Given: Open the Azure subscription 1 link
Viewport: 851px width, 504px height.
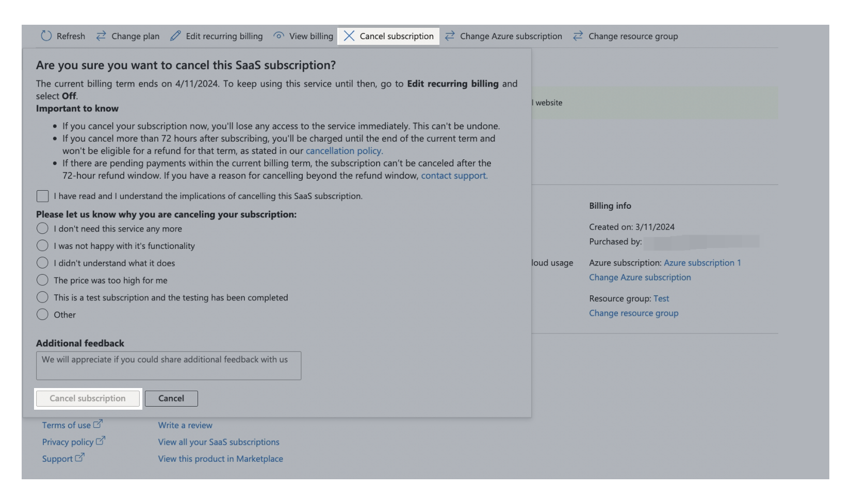Looking at the screenshot, I should click(702, 262).
